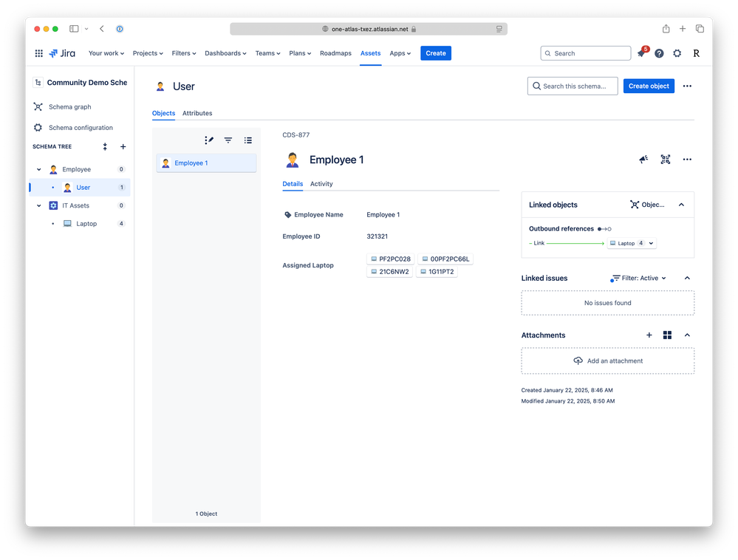Select Laptop in schema tree
Image resolution: width=738 pixels, height=560 pixels.
coord(80,224)
